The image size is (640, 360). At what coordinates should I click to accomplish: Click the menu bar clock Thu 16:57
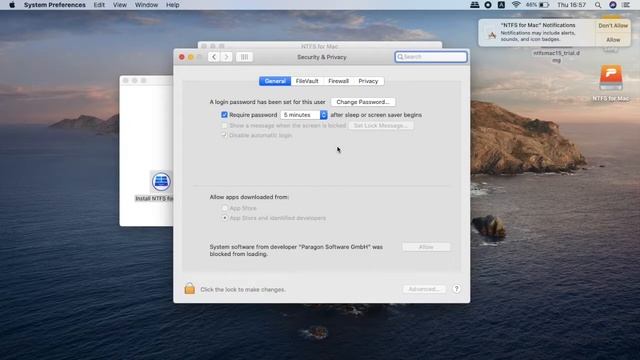571,5
